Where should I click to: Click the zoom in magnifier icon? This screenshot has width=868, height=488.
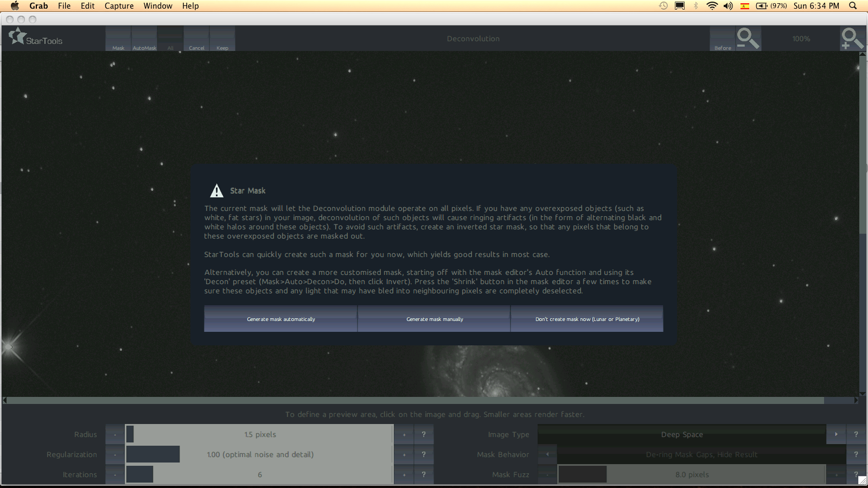tap(852, 38)
